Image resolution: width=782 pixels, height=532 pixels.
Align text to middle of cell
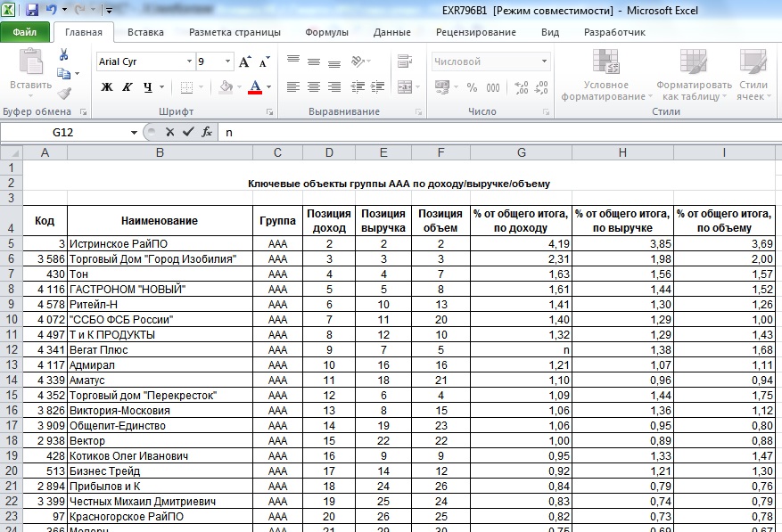point(314,61)
